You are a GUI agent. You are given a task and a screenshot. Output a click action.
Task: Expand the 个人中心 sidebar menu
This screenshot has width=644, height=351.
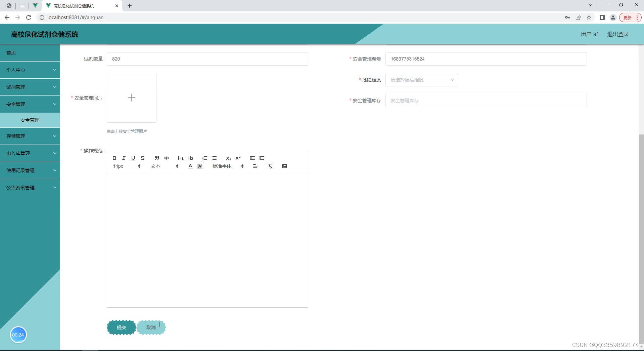click(x=30, y=70)
